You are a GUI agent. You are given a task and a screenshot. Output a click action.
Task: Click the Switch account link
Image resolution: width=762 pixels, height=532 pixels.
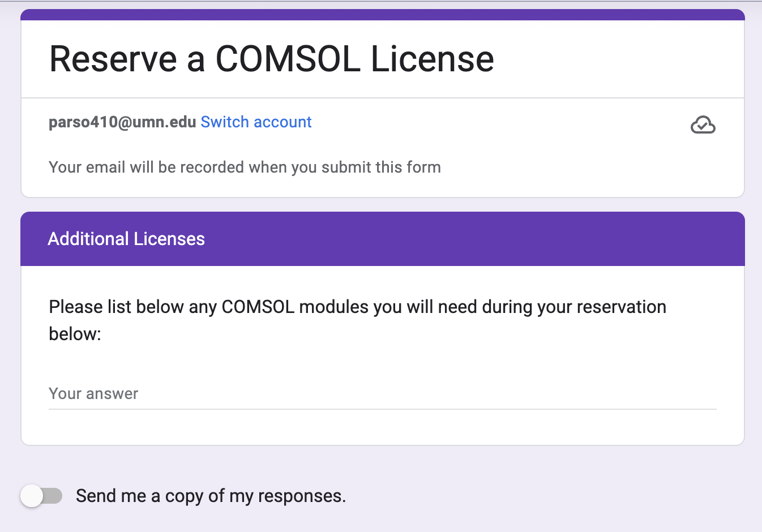pos(256,122)
